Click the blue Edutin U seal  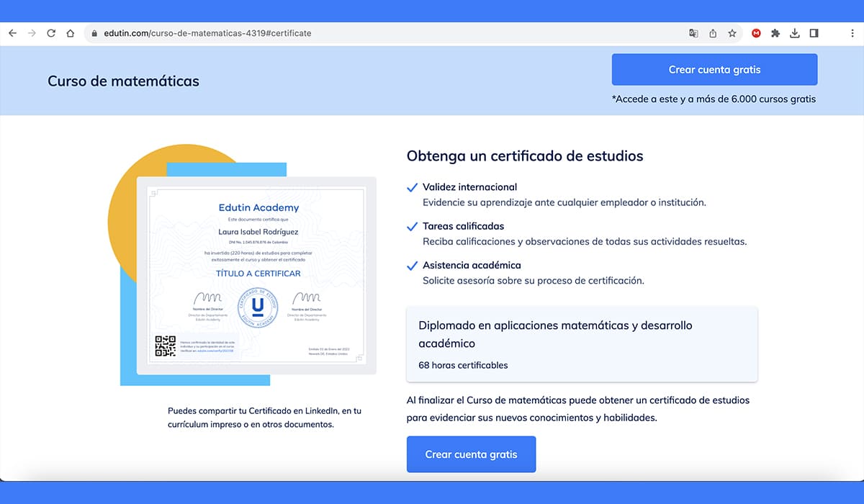pyautogui.click(x=257, y=307)
